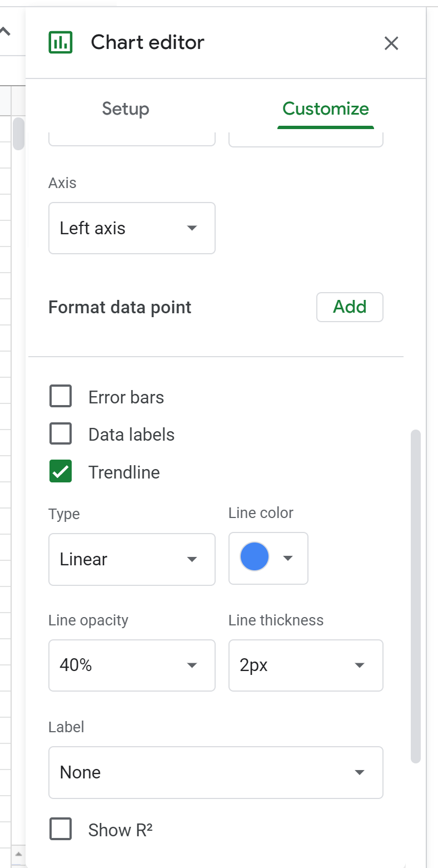Toggle the Show R² checkbox
This screenshot has width=438, height=868.
pos(61,830)
